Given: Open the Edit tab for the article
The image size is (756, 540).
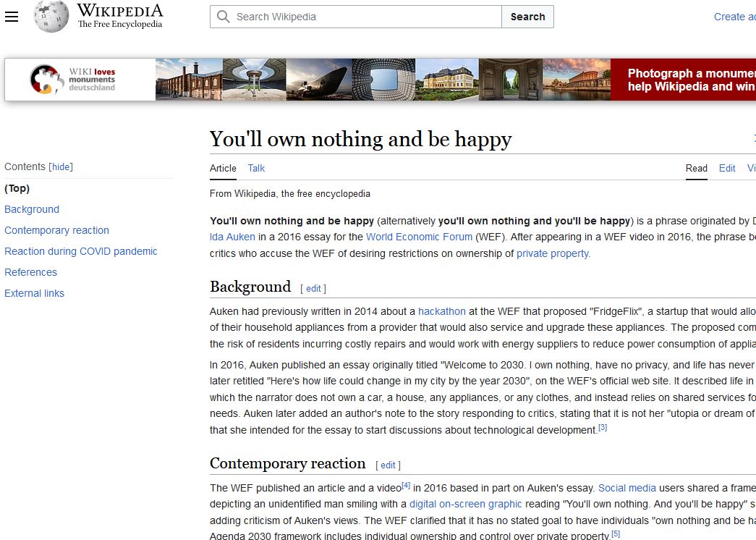Looking at the screenshot, I should 727,168.
